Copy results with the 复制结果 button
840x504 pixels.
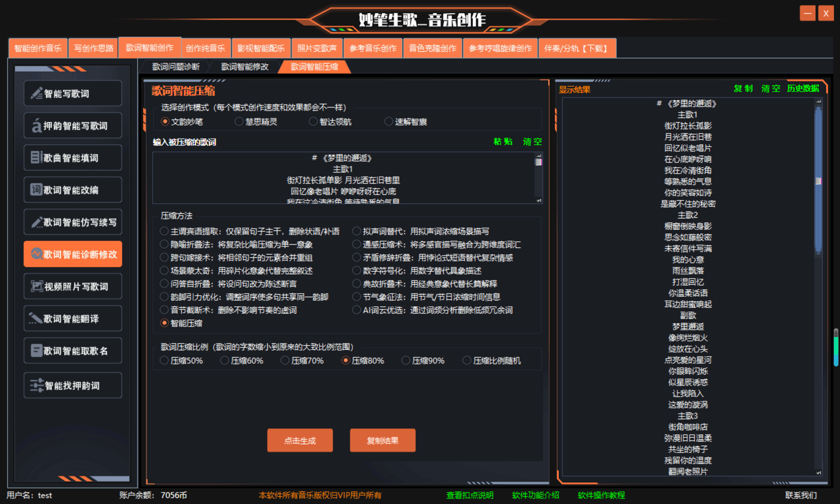pyautogui.click(x=382, y=440)
